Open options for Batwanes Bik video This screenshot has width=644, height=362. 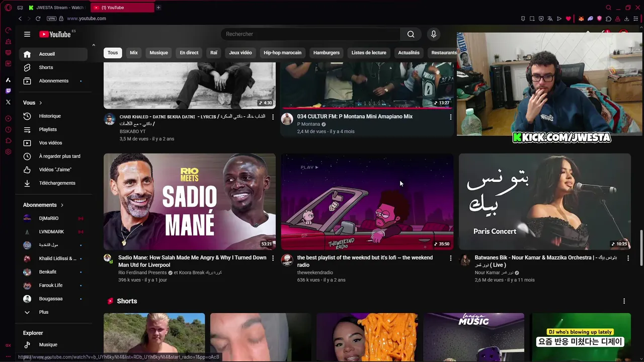628,258
